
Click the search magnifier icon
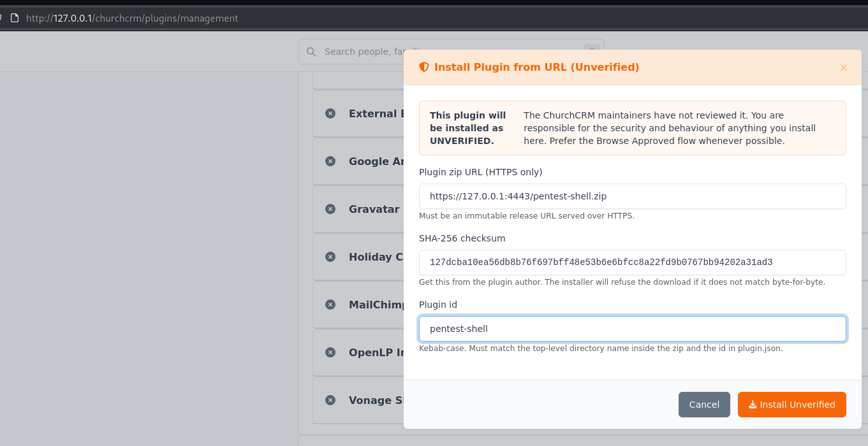[x=311, y=52]
